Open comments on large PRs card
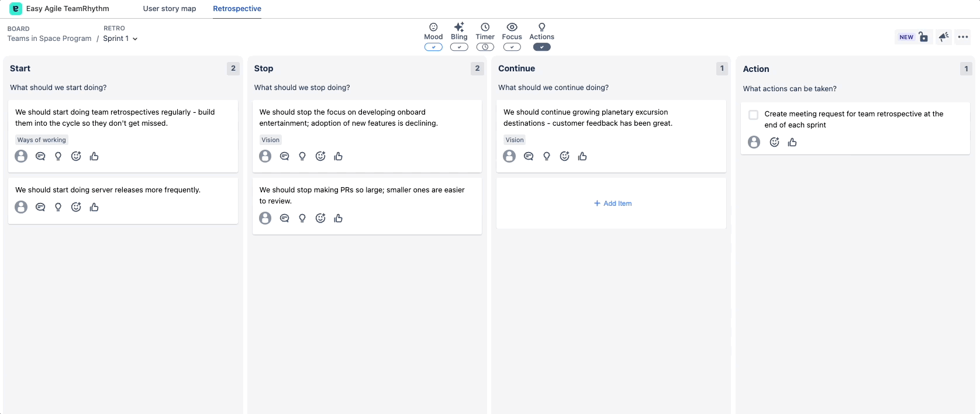980x414 pixels. [284, 218]
